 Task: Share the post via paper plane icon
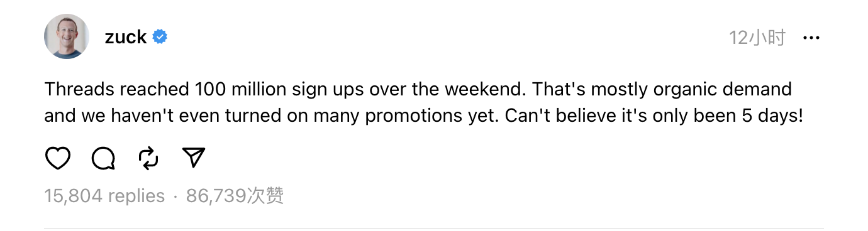coord(194,158)
